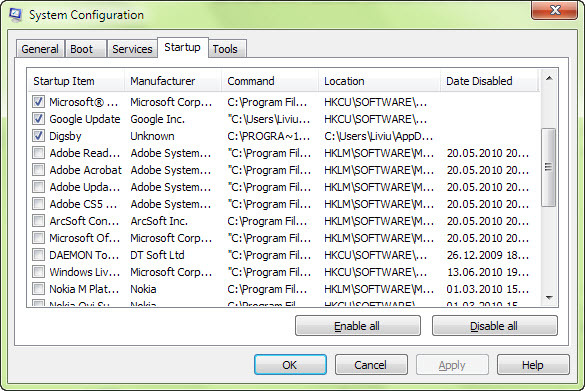This screenshot has height=391, width=585.
Task: Enable the DAEMON To... startup item
Action: [x=38, y=255]
